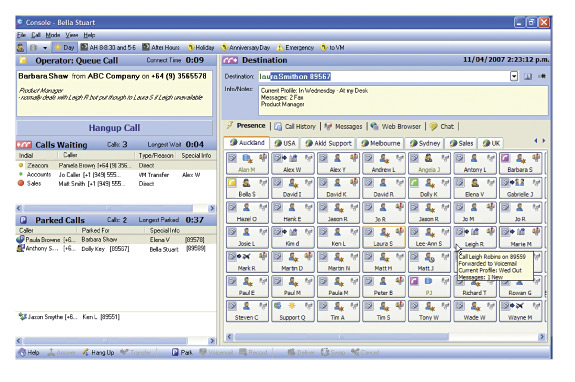Activate Emergency mode
The image size is (575, 382).
click(x=295, y=48)
